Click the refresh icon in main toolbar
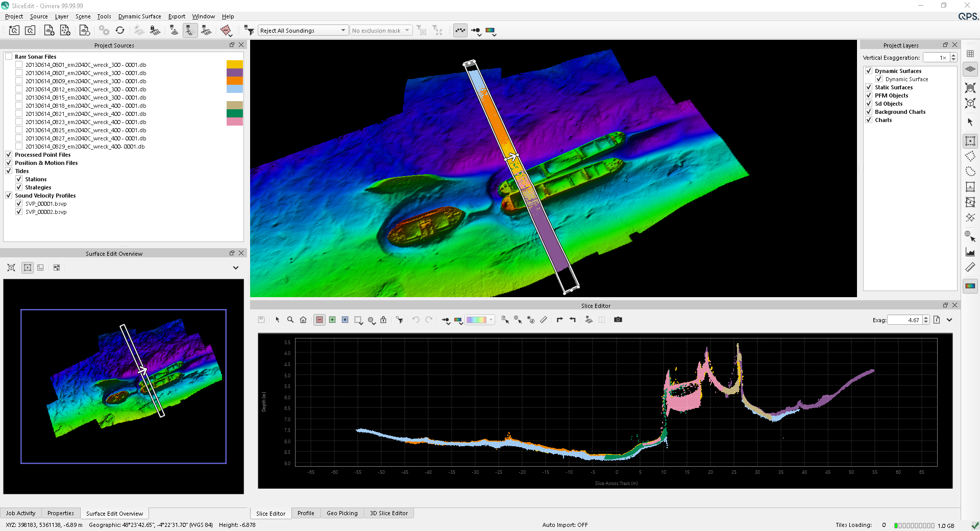The height and width of the screenshot is (531, 980). point(120,31)
